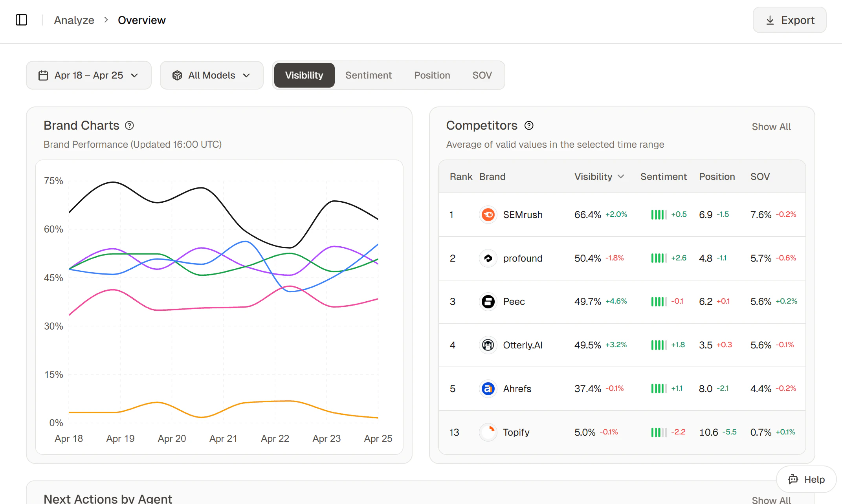Open the Help chat button
The height and width of the screenshot is (504, 842).
[806, 479]
